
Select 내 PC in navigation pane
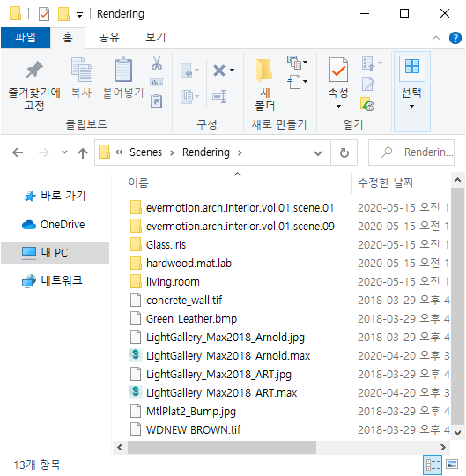click(55, 253)
